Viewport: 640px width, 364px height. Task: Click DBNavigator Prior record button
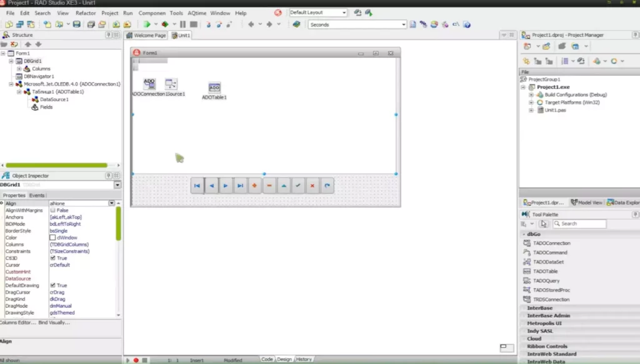point(211,185)
